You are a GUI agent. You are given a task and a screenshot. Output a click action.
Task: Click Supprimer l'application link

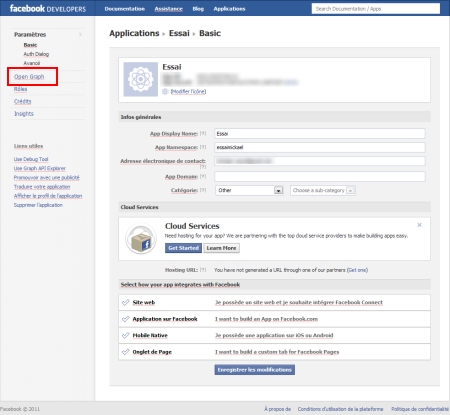click(38, 205)
